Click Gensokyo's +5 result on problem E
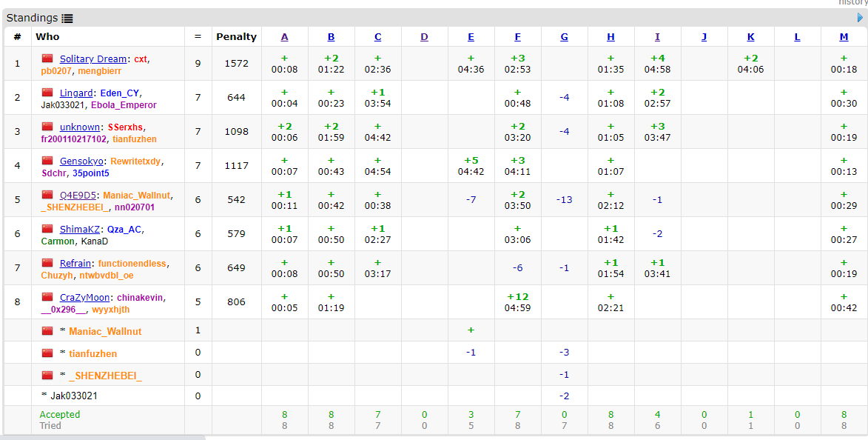 (471, 161)
